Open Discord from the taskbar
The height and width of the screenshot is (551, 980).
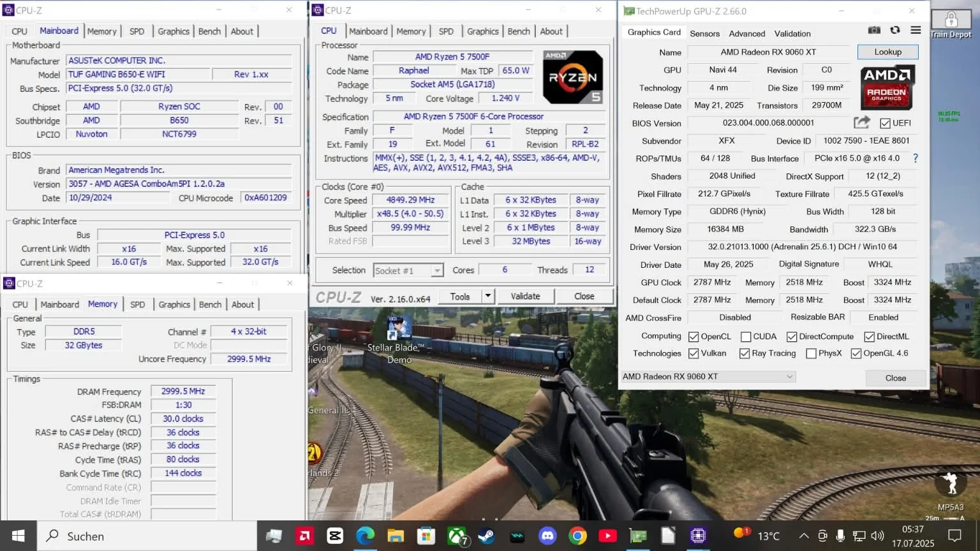click(547, 536)
